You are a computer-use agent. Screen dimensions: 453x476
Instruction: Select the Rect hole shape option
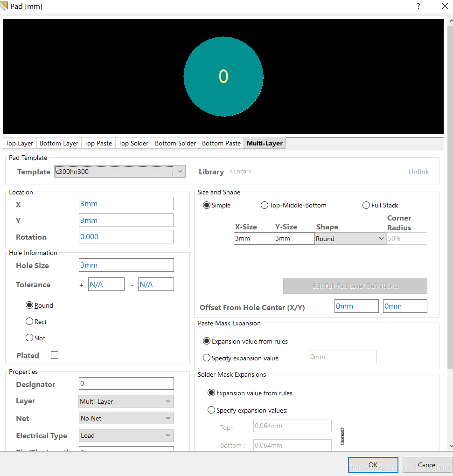pyautogui.click(x=30, y=322)
